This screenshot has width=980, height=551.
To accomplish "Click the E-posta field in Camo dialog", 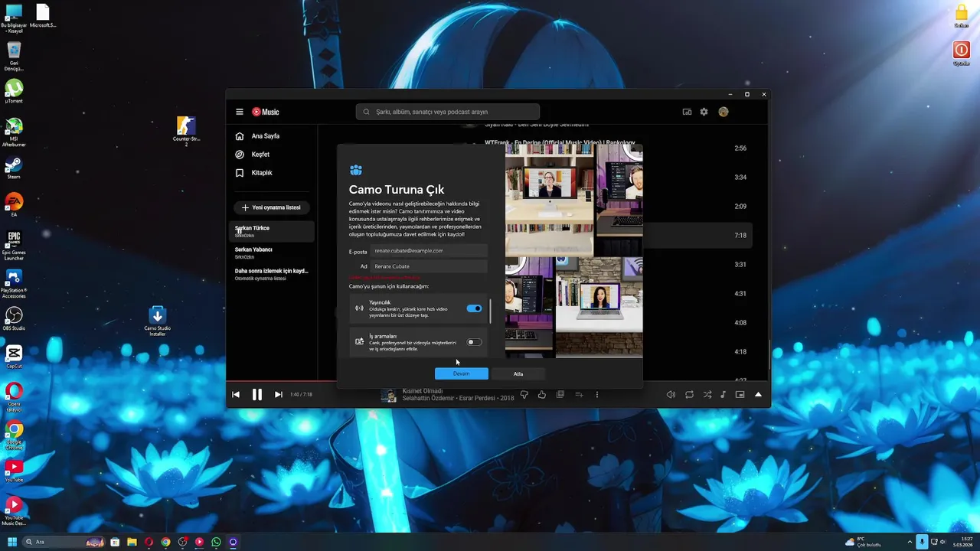I will (430, 250).
